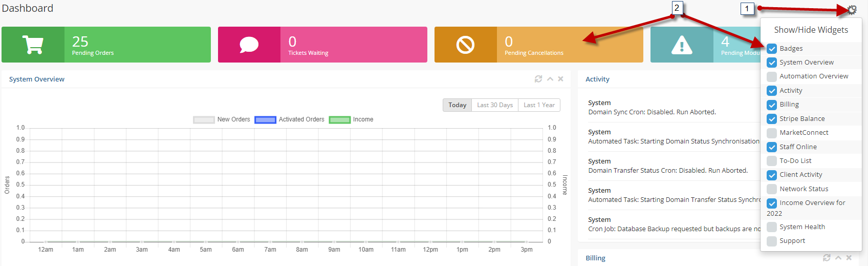Enable the MarketConnect widget checkbox
This screenshot has width=868, height=266.
pyautogui.click(x=772, y=133)
